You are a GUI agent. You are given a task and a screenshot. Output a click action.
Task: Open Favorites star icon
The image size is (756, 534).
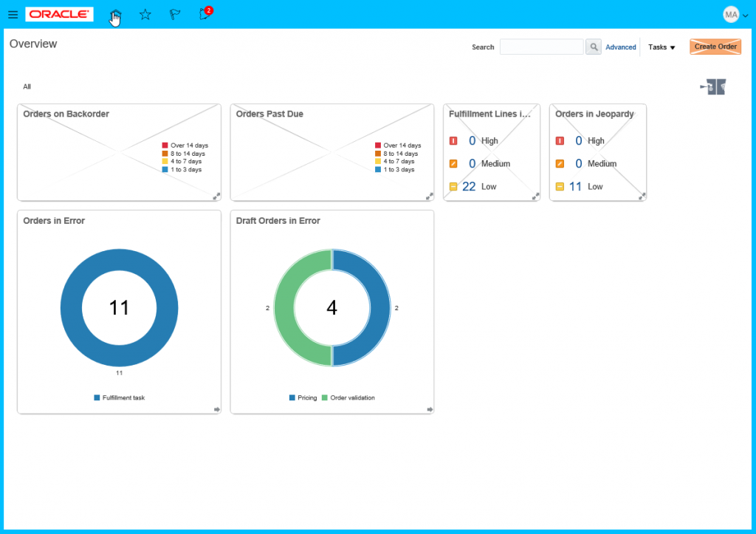[x=145, y=15]
